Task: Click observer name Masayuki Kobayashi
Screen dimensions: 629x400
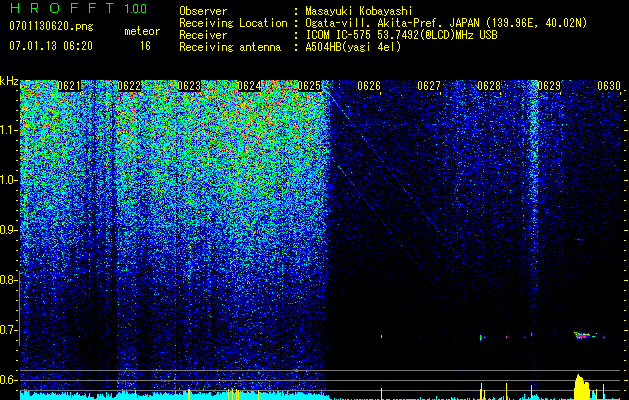Action: tap(359, 11)
